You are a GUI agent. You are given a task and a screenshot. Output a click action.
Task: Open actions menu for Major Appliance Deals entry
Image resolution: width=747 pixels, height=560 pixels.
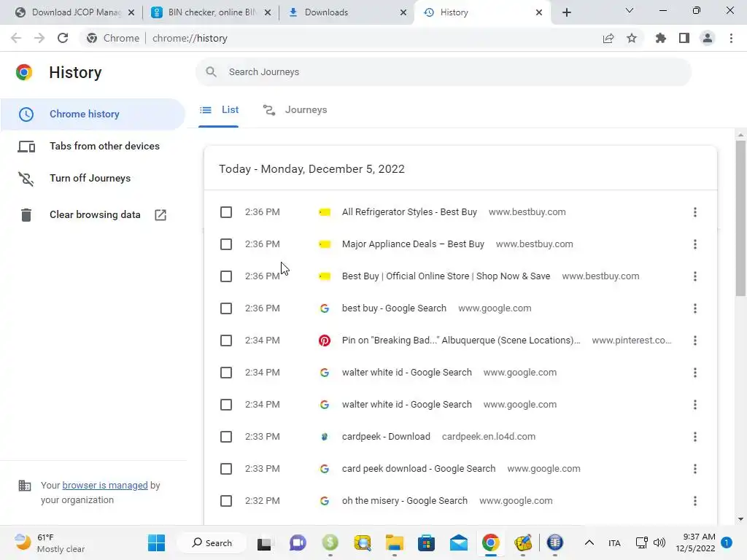695,244
